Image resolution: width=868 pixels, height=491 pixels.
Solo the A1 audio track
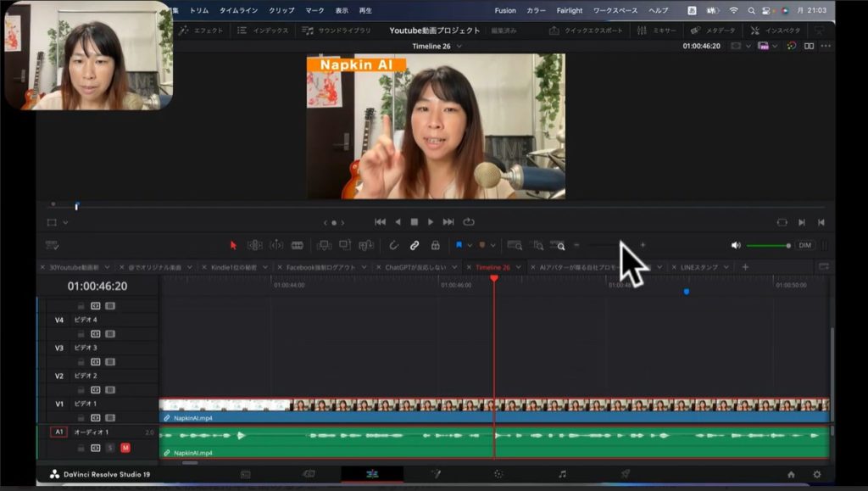[x=110, y=447]
